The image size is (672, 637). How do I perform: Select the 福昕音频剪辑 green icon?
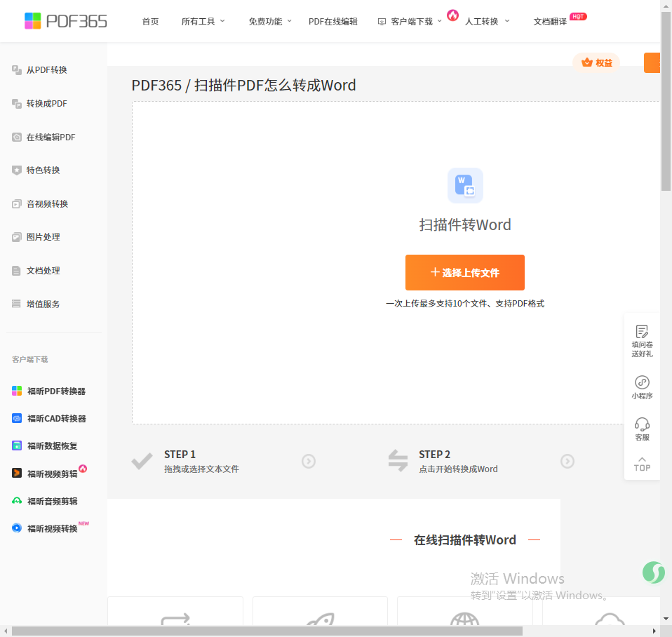(17, 501)
